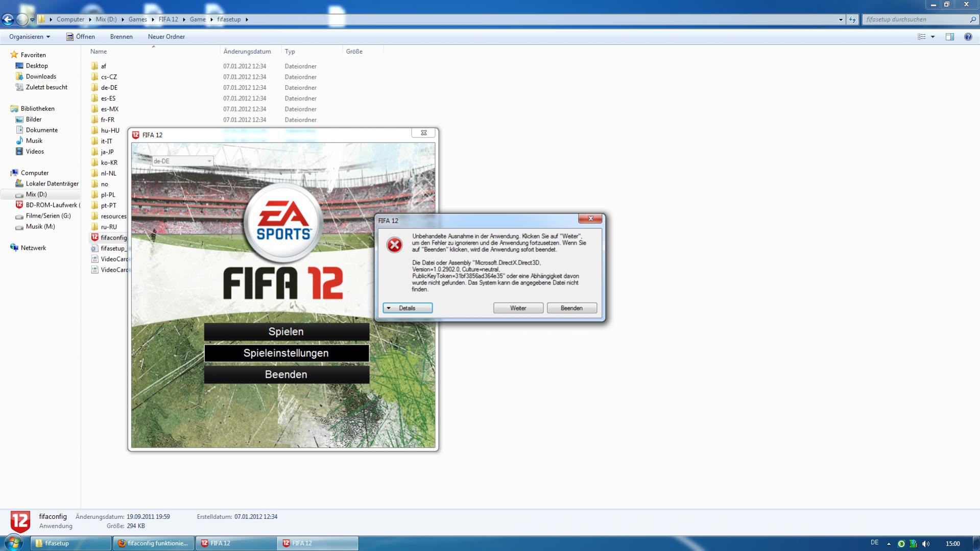Image resolution: width=980 pixels, height=551 pixels.
Task: Select the ru-RU folder icon
Action: pos(94,227)
